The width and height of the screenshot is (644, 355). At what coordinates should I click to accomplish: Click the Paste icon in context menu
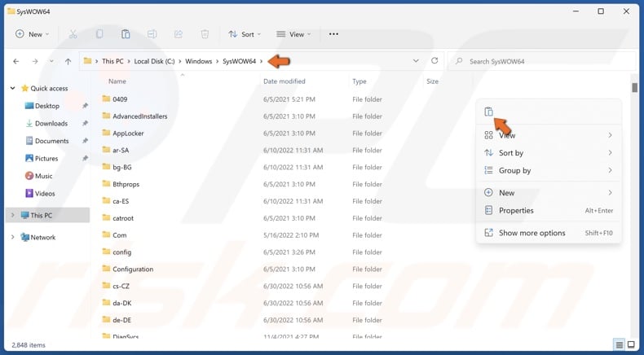pos(488,112)
